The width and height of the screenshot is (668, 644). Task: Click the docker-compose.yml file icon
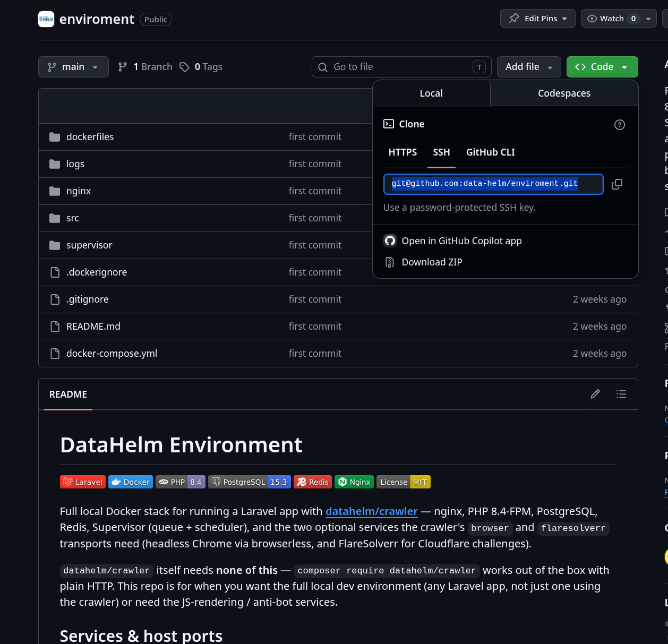(55, 354)
